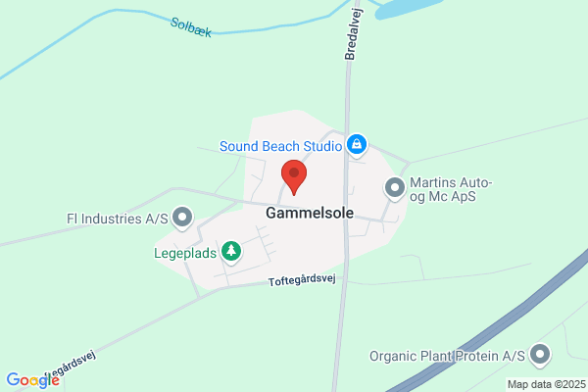Open the Organic Plant Protein A/S label
This screenshot has width=588, height=392.
click(x=447, y=356)
